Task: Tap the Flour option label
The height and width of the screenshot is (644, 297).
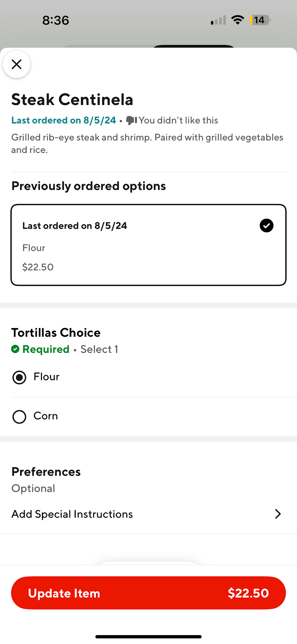Action: click(x=47, y=377)
